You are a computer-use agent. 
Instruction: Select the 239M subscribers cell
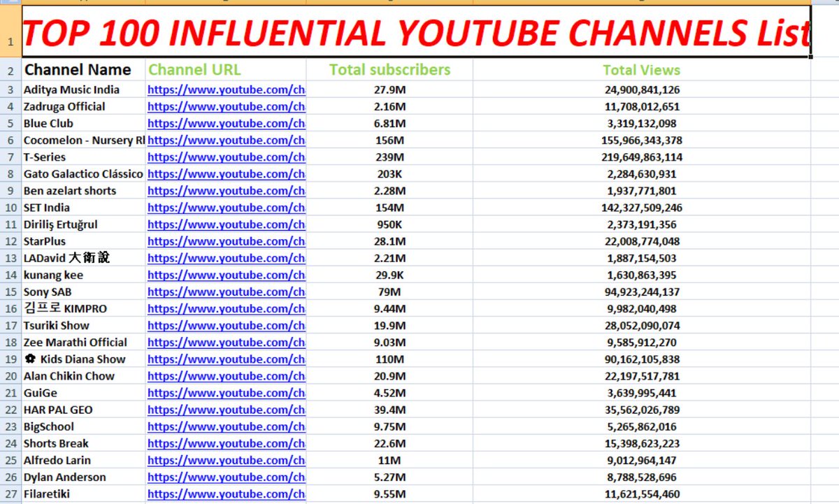pos(389,157)
